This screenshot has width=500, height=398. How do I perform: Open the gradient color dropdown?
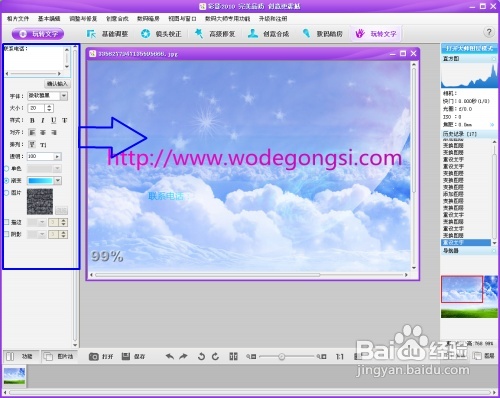(x=58, y=181)
